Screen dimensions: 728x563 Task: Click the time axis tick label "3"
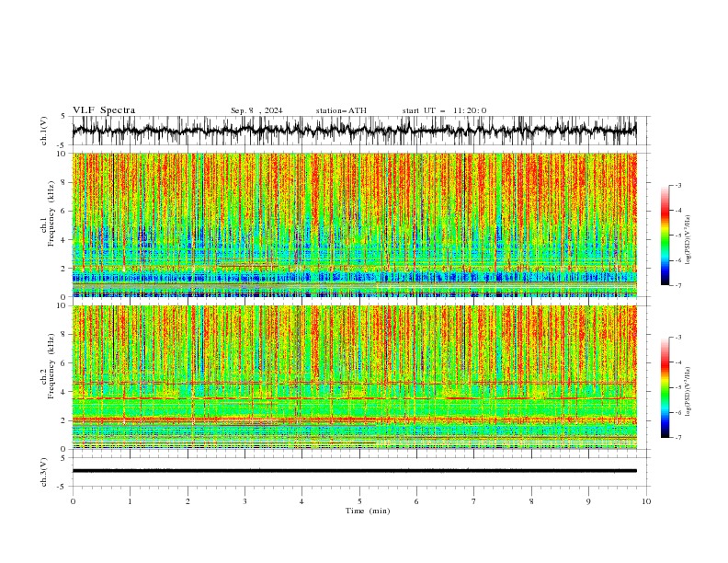[245, 501]
